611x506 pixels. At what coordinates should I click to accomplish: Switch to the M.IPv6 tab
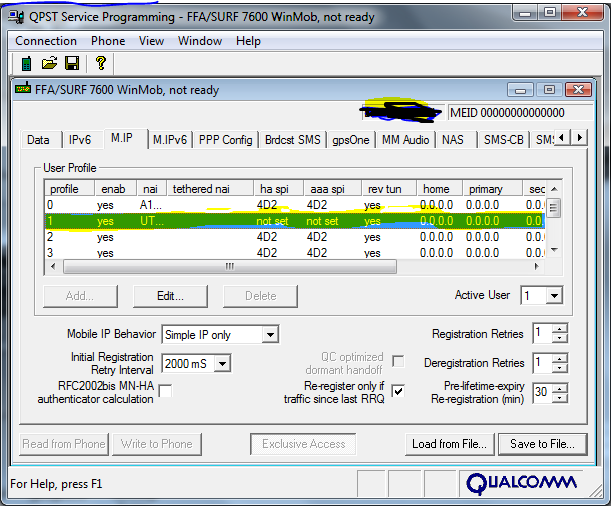click(170, 140)
